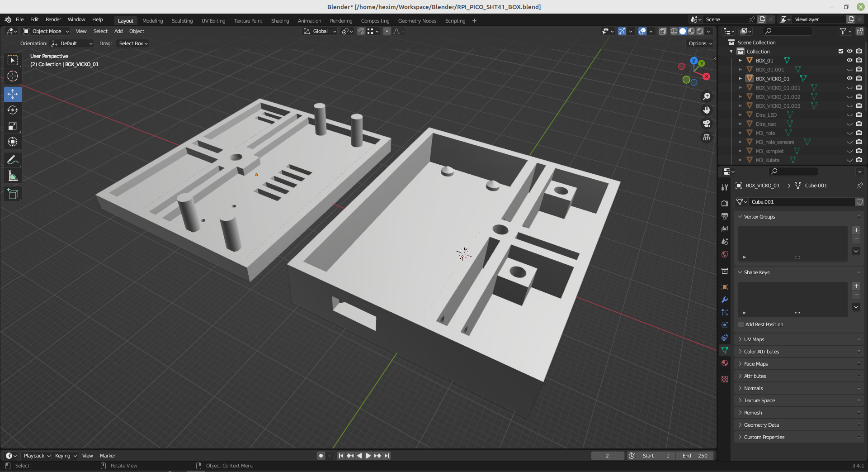Show Dira_LED object in viewport

(x=849, y=115)
